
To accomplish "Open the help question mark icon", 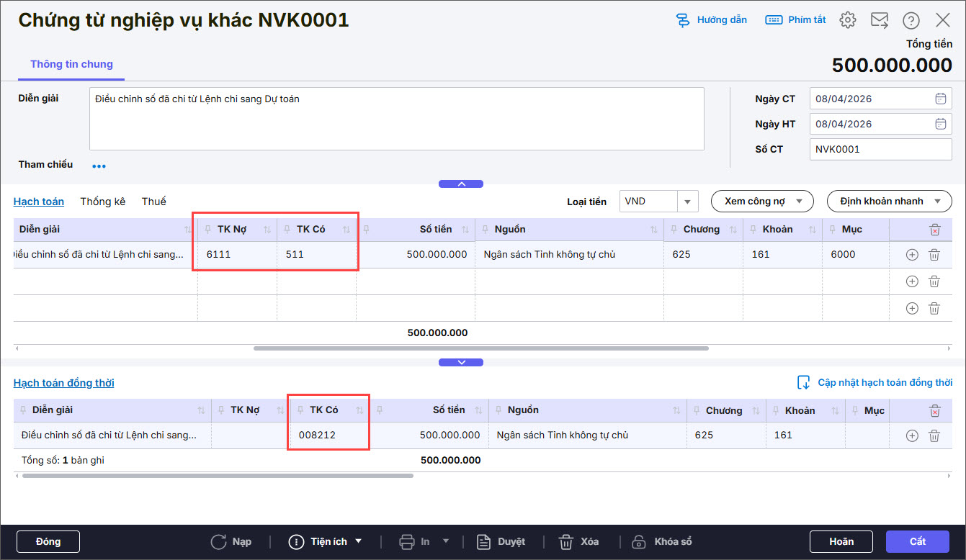I will [x=911, y=20].
